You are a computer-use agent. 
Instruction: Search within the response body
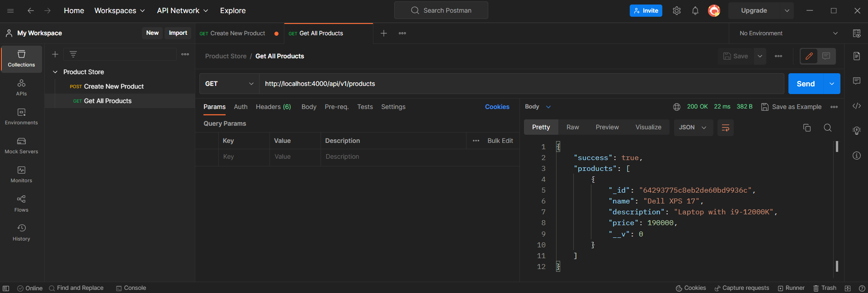point(827,128)
